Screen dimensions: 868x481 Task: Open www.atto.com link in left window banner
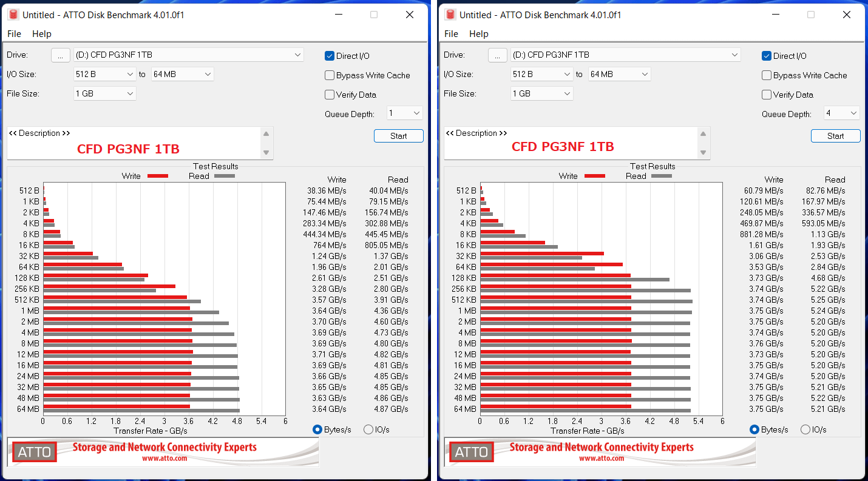[164, 459]
